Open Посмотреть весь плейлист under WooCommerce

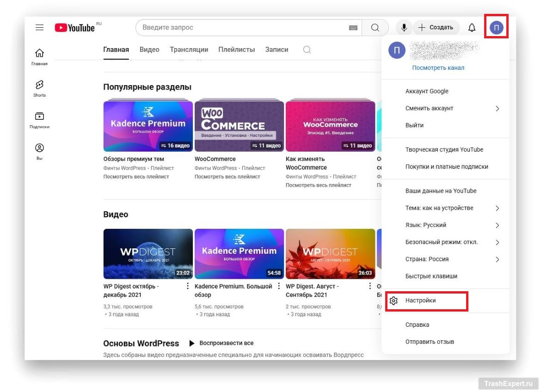click(x=227, y=176)
